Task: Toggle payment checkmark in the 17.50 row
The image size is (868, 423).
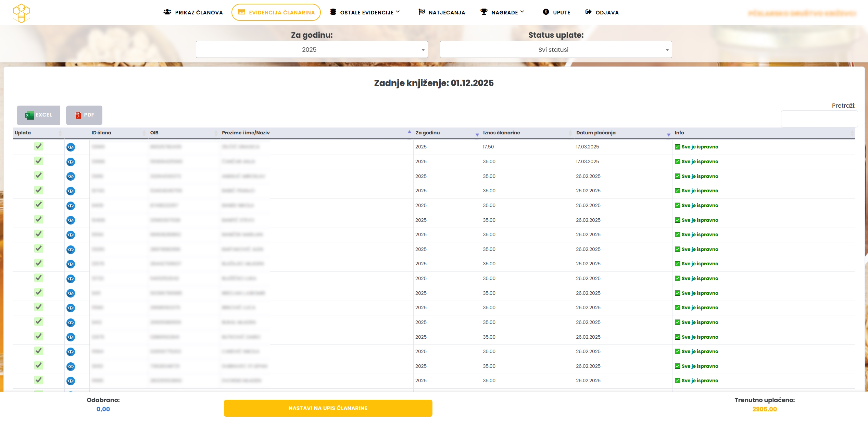Action: pyautogui.click(x=39, y=146)
